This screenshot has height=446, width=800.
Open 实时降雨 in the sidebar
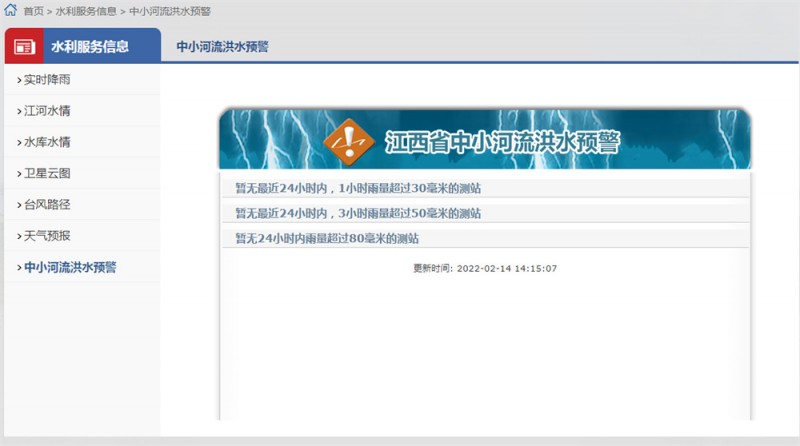47,80
